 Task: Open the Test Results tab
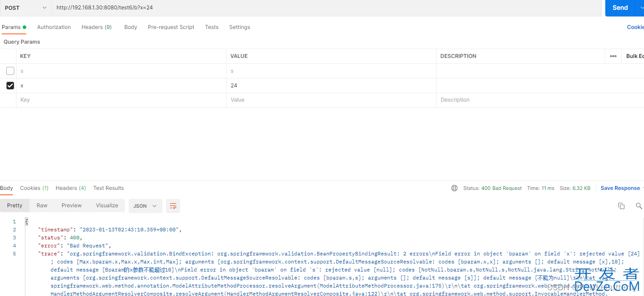(109, 188)
